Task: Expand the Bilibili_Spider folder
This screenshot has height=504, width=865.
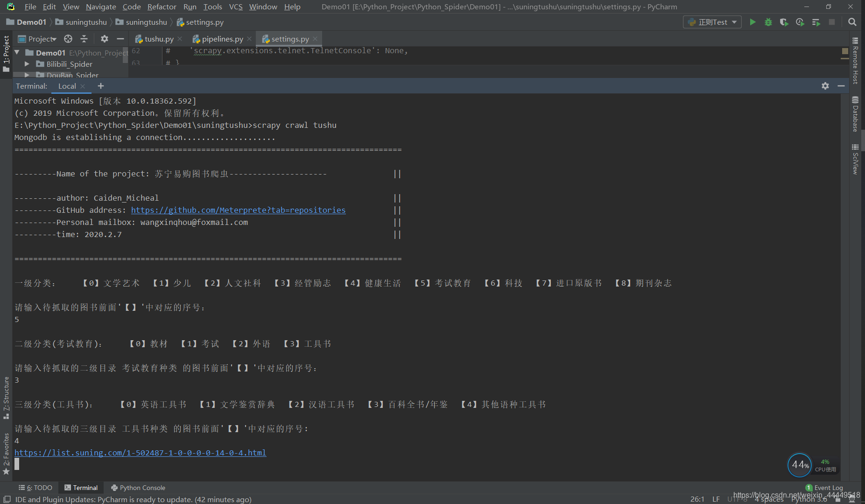Action: pos(27,64)
